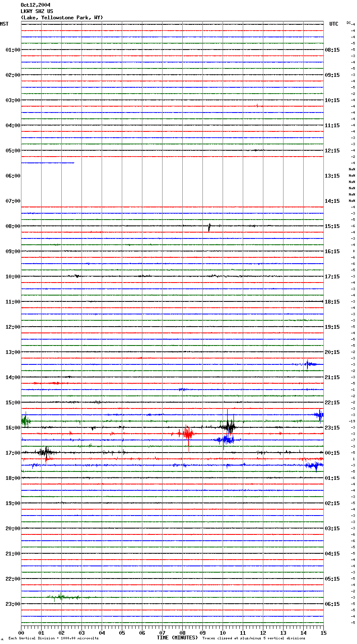Viewport: 357px width, 644px height.
Task: Click the 21:15 UTC time label
Action: click(x=332, y=377)
